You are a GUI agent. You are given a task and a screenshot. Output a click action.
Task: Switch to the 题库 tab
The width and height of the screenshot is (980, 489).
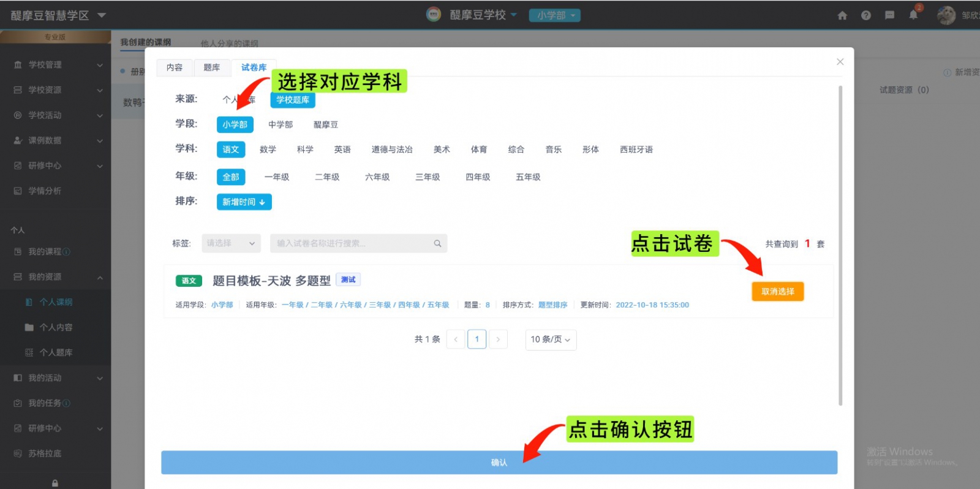(211, 67)
